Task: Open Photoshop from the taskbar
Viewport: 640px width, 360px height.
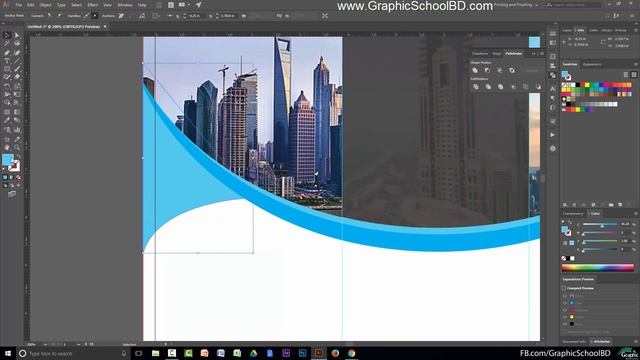Action: coord(302,353)
